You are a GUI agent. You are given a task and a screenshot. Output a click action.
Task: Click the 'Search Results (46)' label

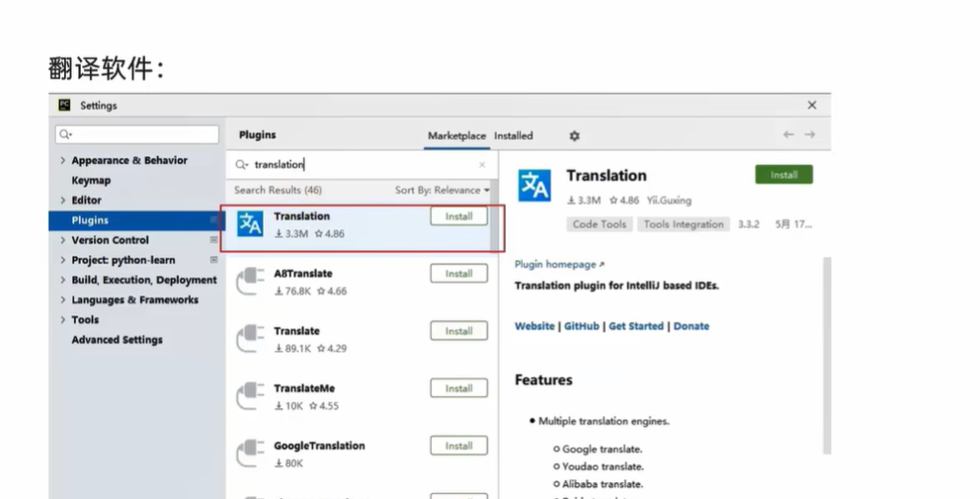[x=279, y=190]
